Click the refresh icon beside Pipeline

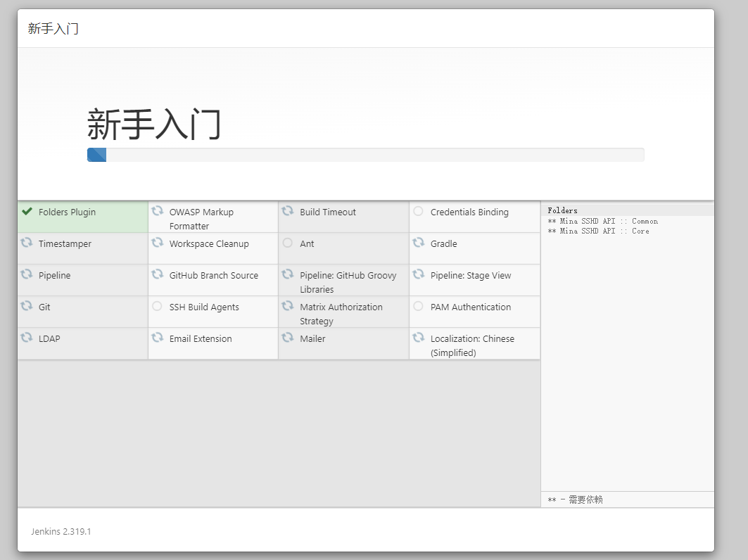27,274
